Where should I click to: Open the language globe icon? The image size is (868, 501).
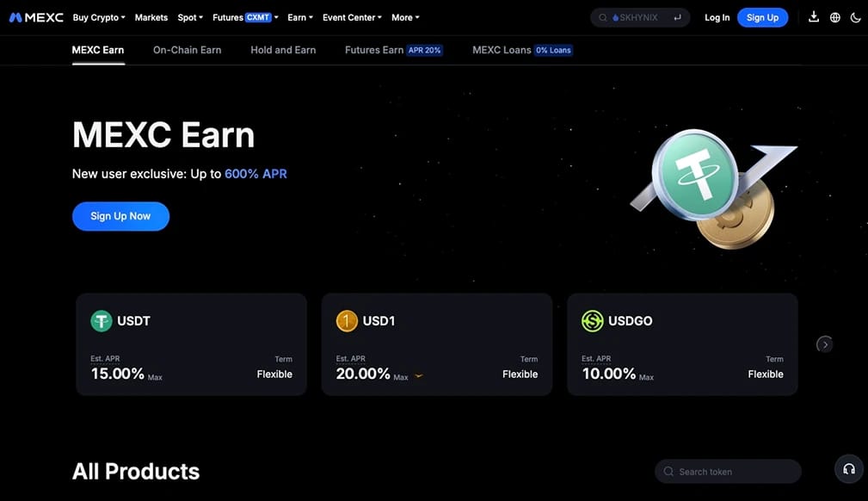pos(834,18)
